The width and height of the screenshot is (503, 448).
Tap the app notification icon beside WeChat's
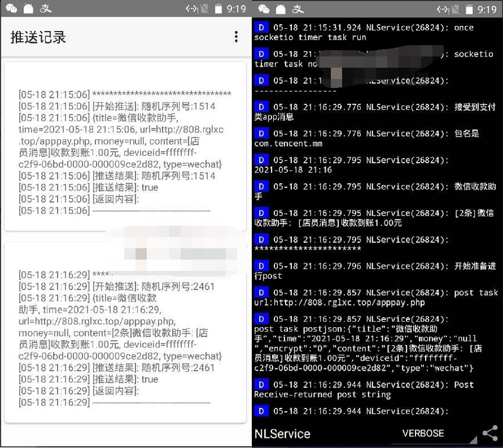point(28,9)
